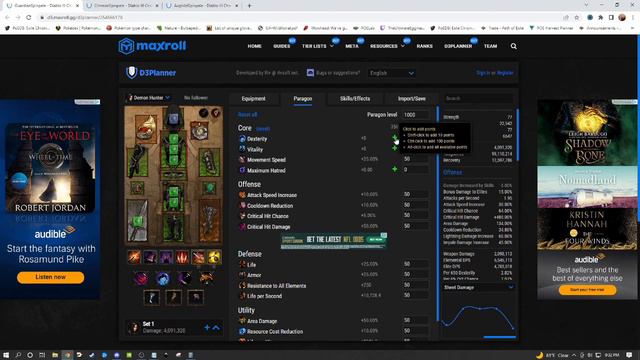Click the Core reset link
640x360 pixels.
263,129
